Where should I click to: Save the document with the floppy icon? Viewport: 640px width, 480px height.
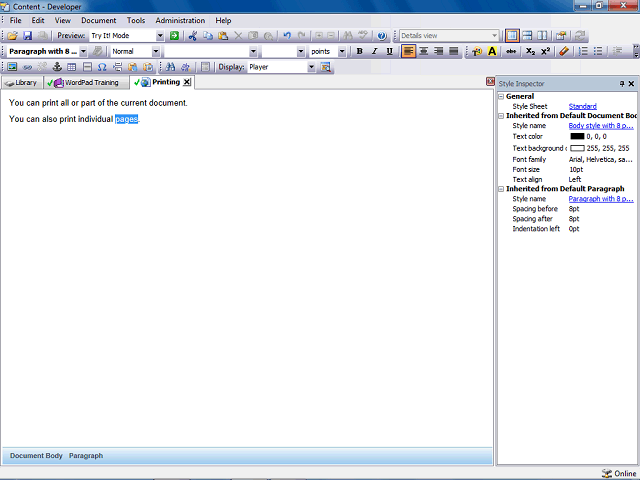(x=27, y=36)
